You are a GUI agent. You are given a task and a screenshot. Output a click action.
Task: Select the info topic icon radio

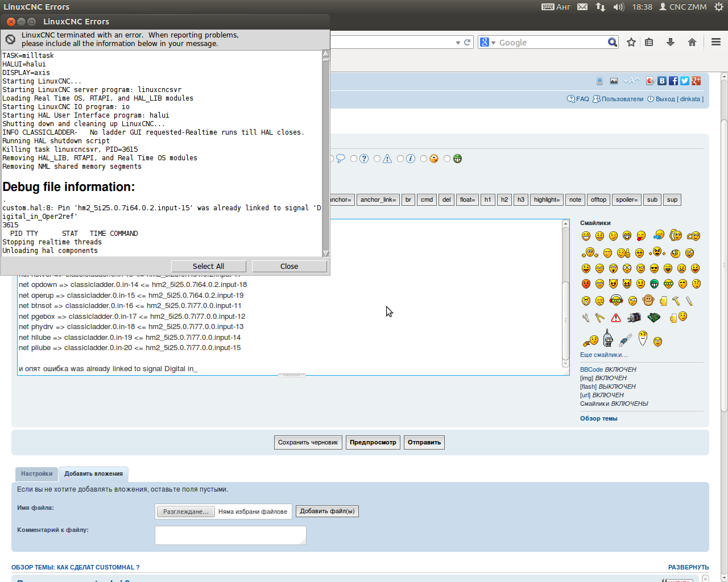400,159
